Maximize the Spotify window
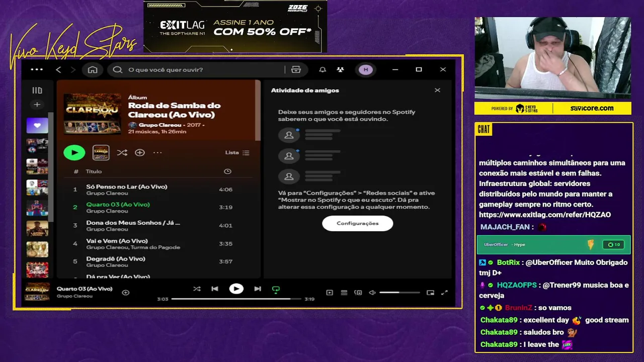Image resolution: width=644 pixels, height=362 pixels. [x=419, y=69]
